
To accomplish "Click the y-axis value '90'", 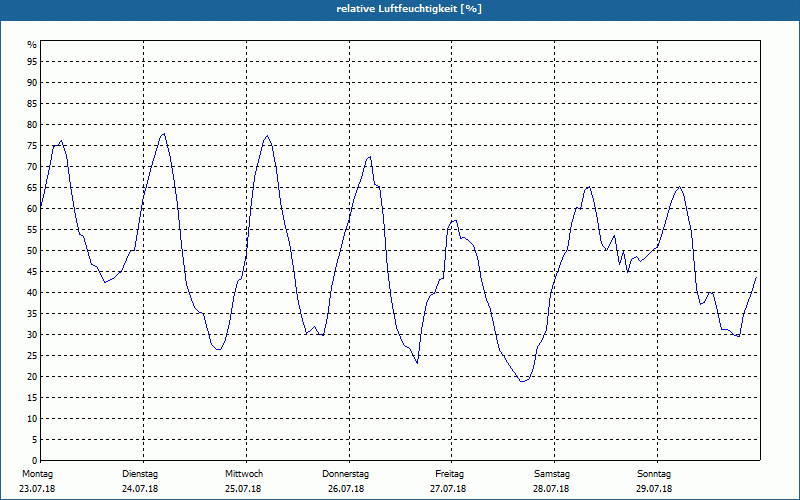I will point(32,83).
